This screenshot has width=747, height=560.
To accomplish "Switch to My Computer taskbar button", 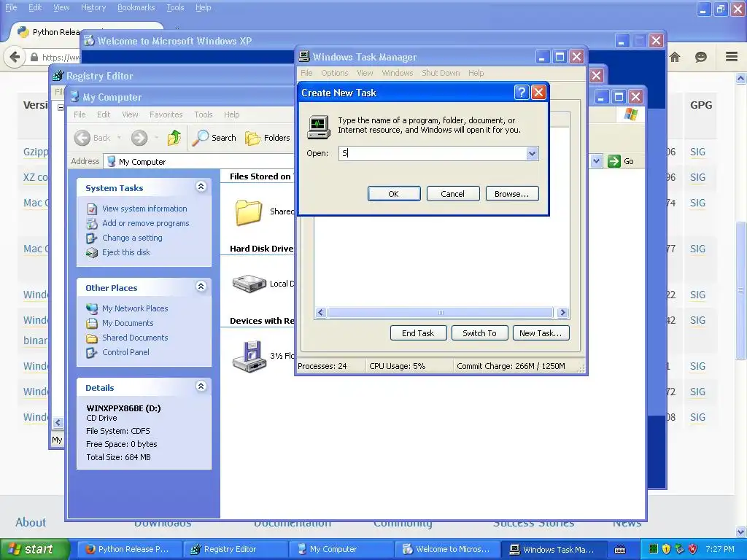I will pyautogui.click(x=341, y=549).
